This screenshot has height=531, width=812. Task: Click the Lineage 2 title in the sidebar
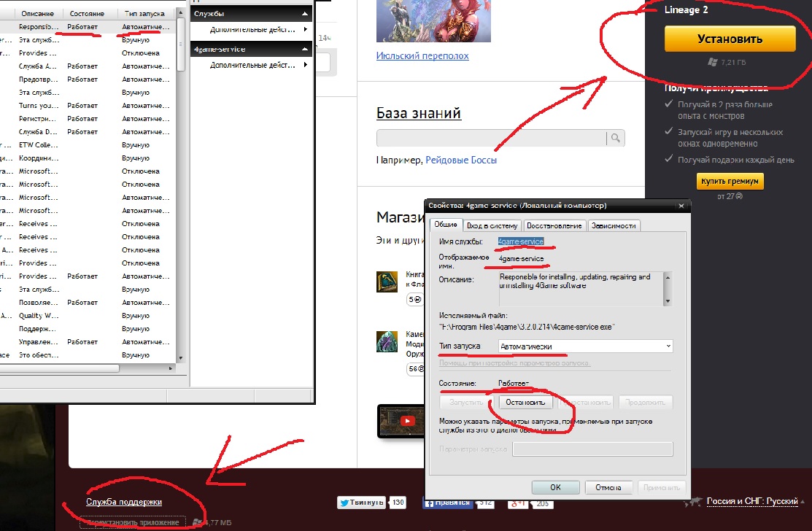[686, 9]
